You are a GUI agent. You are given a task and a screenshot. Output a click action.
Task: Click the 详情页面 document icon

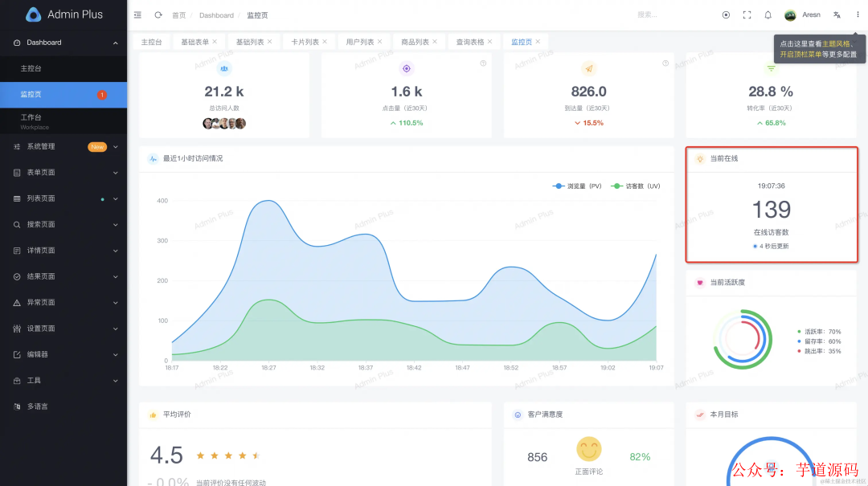(x=17, y=251)
